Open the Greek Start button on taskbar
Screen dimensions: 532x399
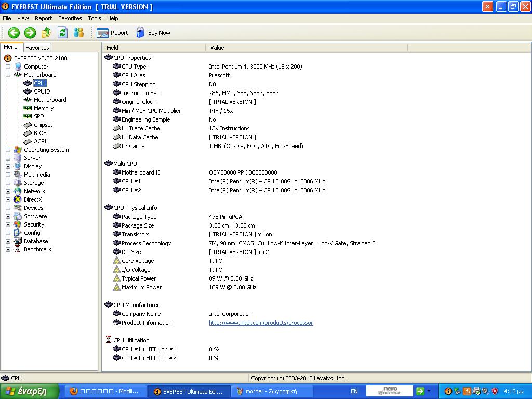30,391
